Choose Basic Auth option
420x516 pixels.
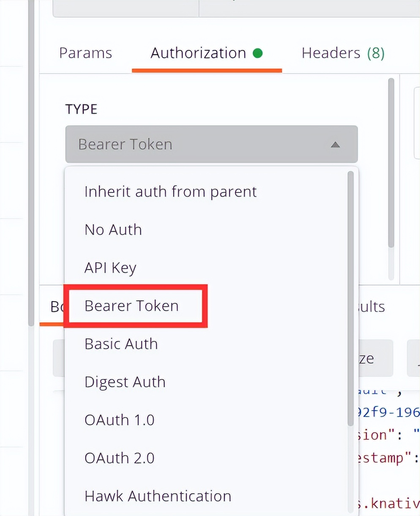click(x=121, y=344)
